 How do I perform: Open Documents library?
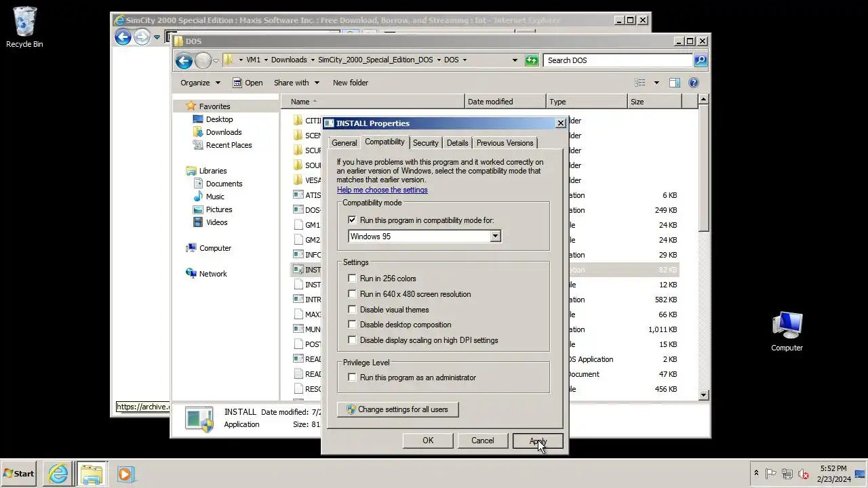[x=218, y=184]
